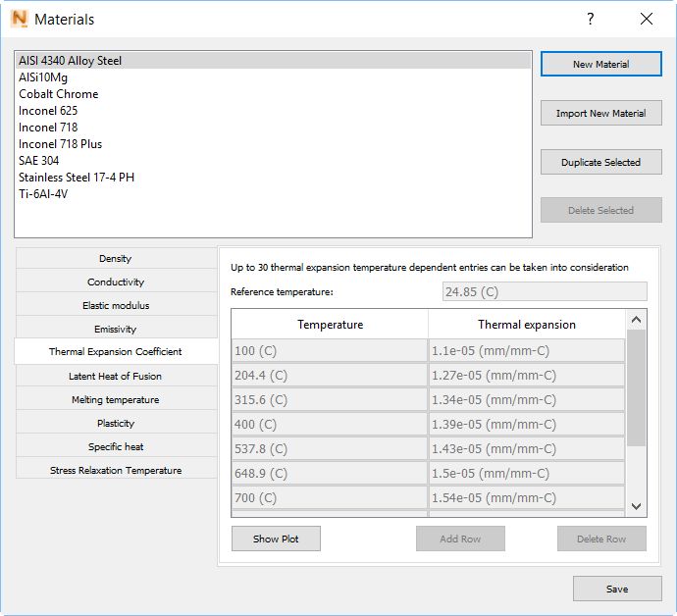Viewport: 677px width, 616px height.
Task: Click the table scrollbar up arrow
Action: (636, 320)
